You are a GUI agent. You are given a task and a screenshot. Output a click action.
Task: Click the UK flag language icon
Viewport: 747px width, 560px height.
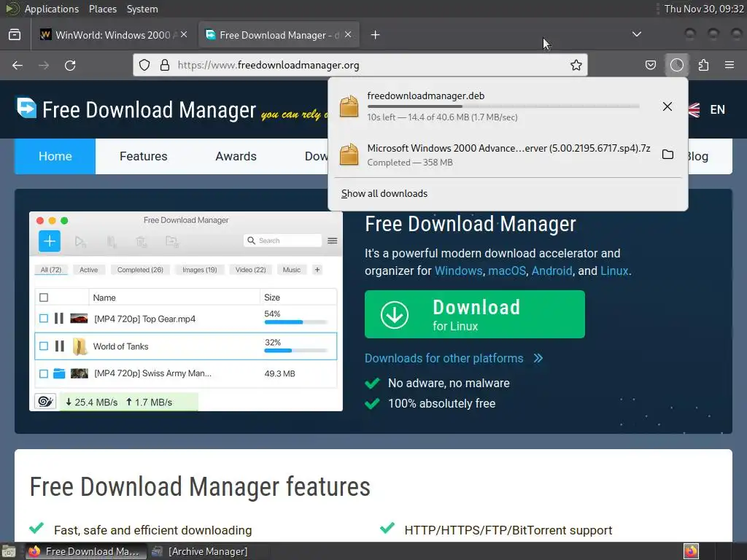(694, 109)
